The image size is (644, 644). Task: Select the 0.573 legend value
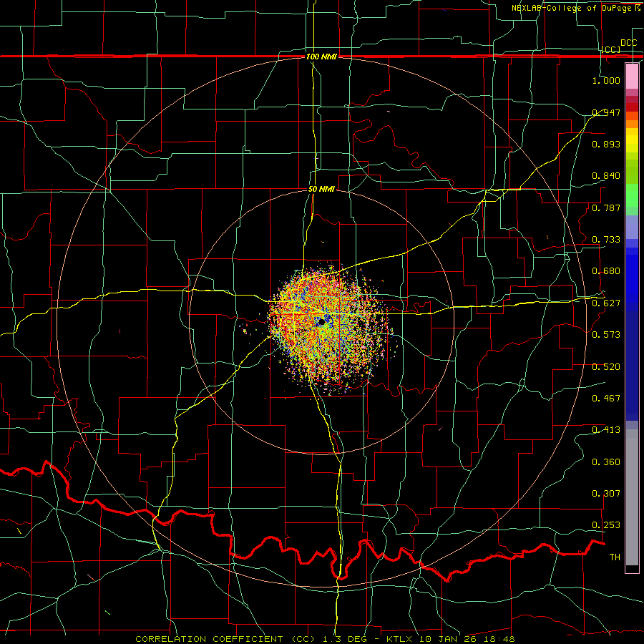click(606, 335)
